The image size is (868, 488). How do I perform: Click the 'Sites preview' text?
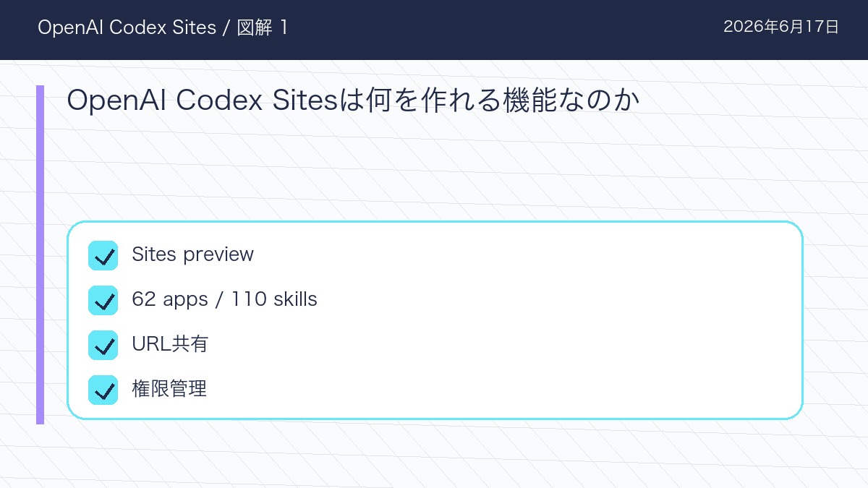coord(193,254)
